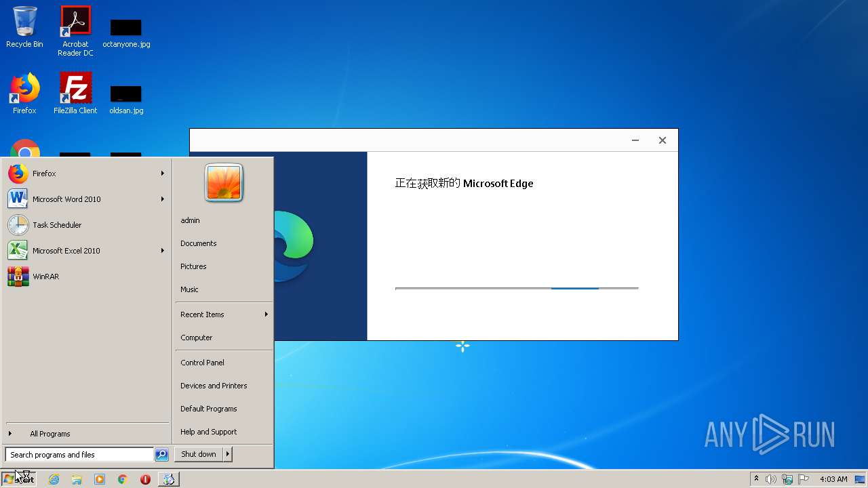Launch Microsoft Word 2010 from Start menu

(87, 199)
